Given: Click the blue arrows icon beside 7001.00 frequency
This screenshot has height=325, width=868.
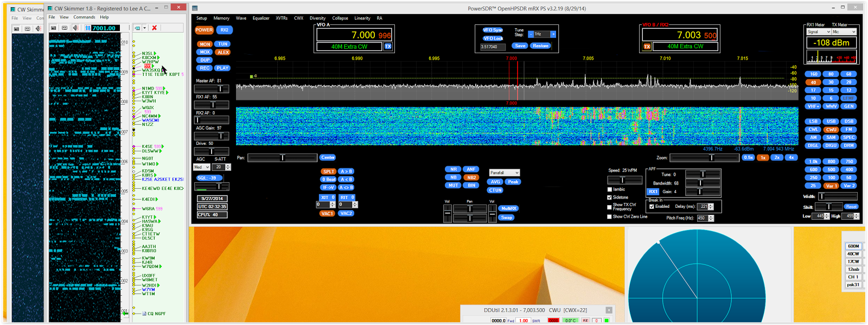Looking at the screenshot, I should click(88, 28).
